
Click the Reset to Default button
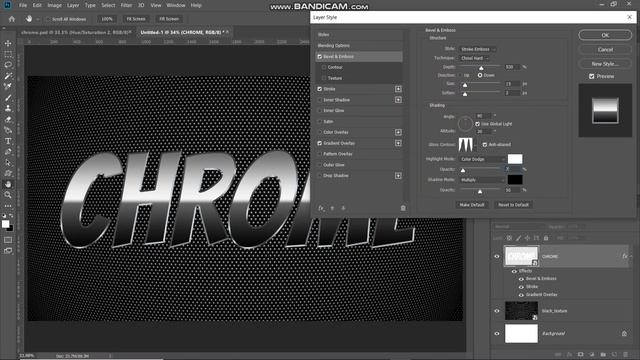click(513, 205)
